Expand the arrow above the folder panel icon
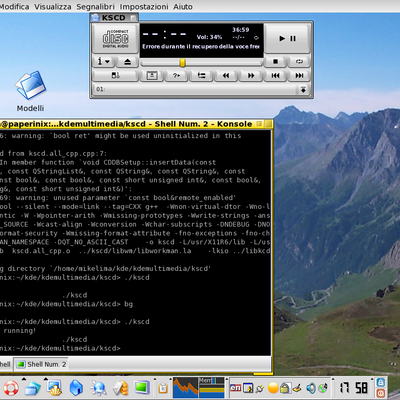Image resolution: width=400 pixels, height=400 pixels. pos(24,379)
